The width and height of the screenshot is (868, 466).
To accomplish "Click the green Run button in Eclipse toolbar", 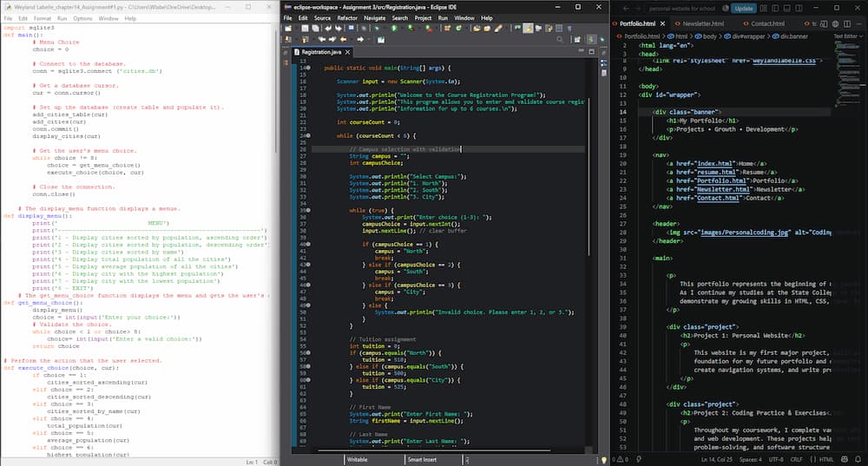I will point(394,29).
